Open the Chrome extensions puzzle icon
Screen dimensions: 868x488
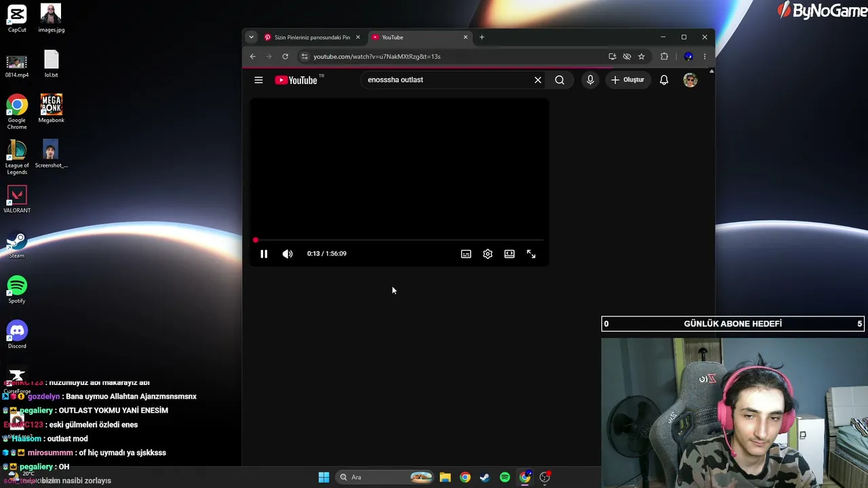(664, 56)
